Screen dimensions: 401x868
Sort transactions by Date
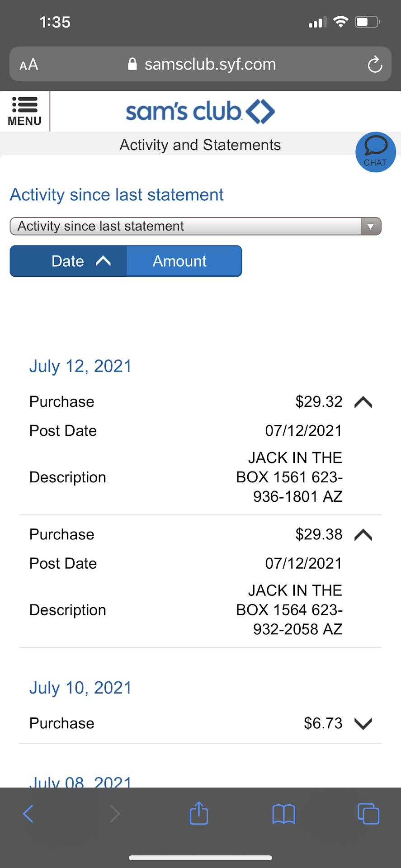(x=69, y=261)
